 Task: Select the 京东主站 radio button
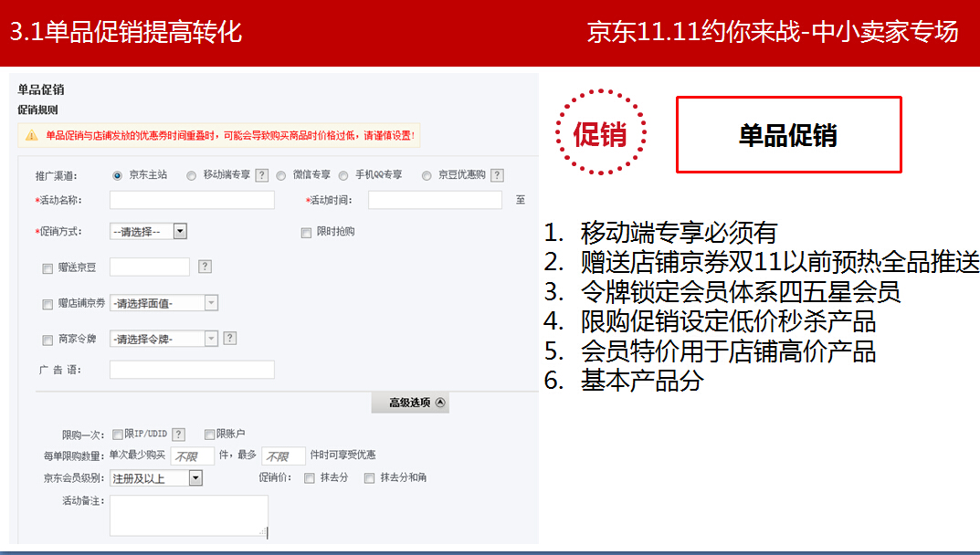coord(117,175)
